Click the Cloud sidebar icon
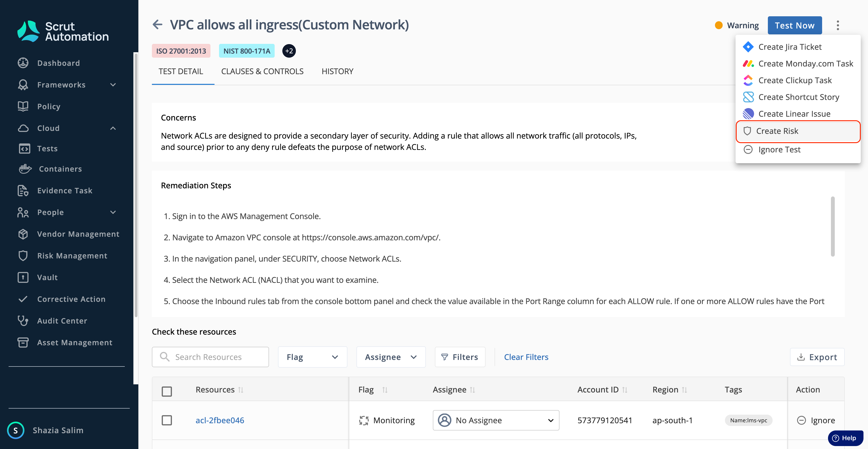Viewport: 868px width, 449px height. [23, 128]
